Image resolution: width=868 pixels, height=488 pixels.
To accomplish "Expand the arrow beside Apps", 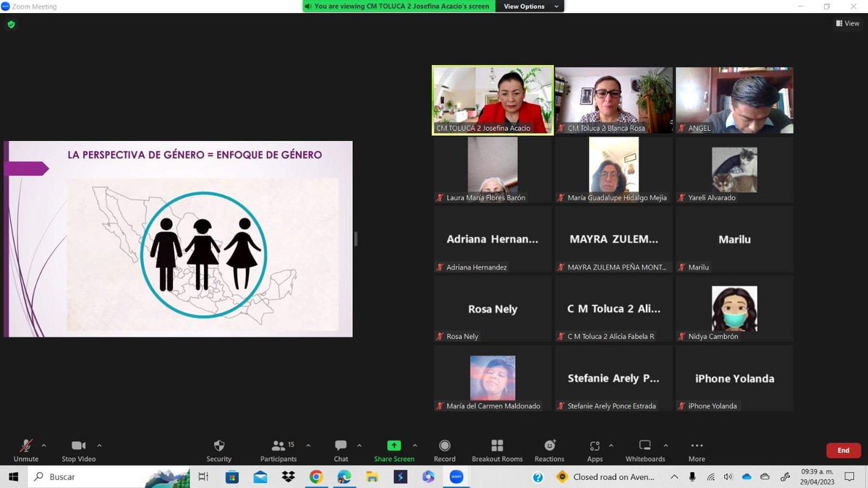I will pyautogui.click(x=611, y=445).
